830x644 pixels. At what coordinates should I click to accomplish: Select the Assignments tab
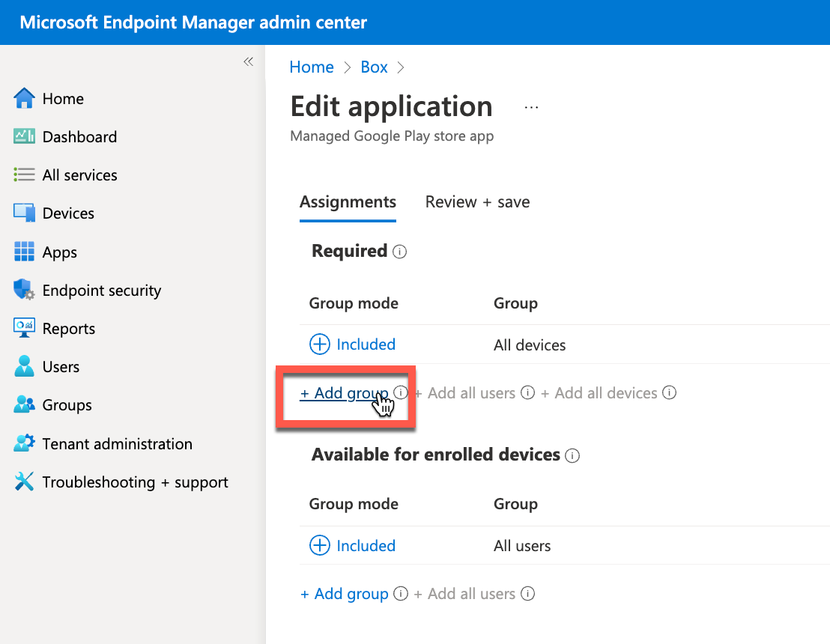(348, 201)
